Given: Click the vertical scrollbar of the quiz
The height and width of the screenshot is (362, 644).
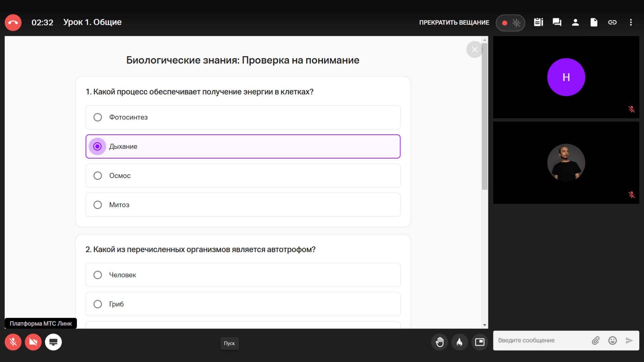Looking at the screenshot, I should (x=484, y=117).
